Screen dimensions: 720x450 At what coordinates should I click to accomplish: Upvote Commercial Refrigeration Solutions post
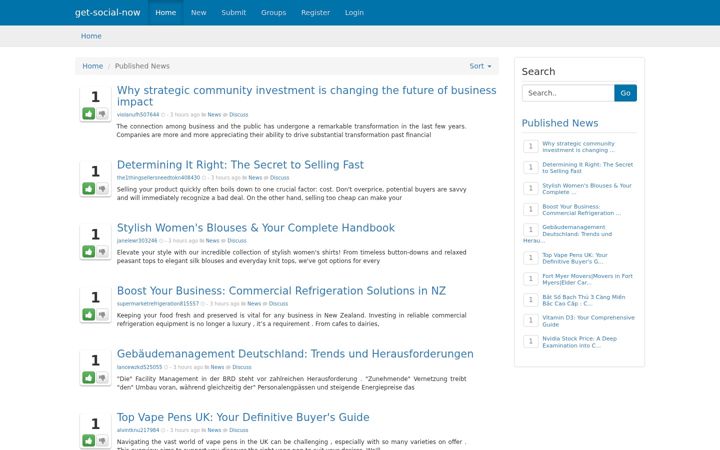(x=89, y=315)
